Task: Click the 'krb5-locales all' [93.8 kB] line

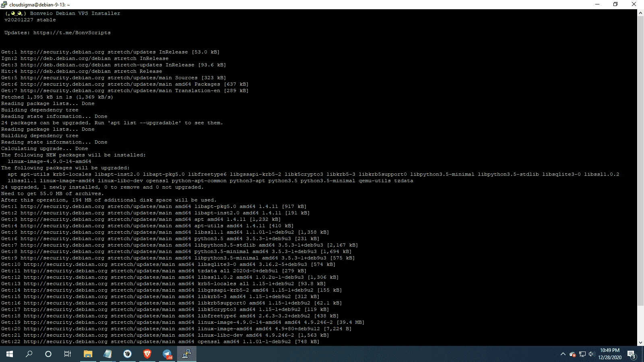Action: (x=163, y=284)
